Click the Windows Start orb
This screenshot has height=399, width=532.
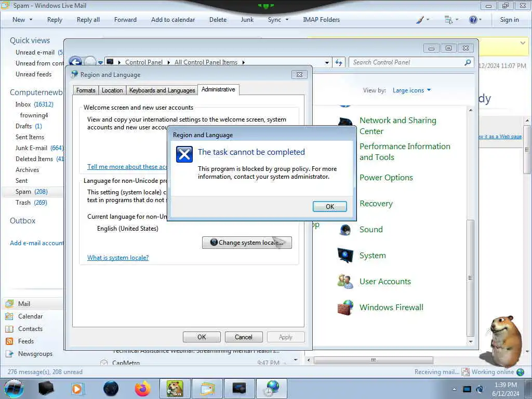click(14, 389)
